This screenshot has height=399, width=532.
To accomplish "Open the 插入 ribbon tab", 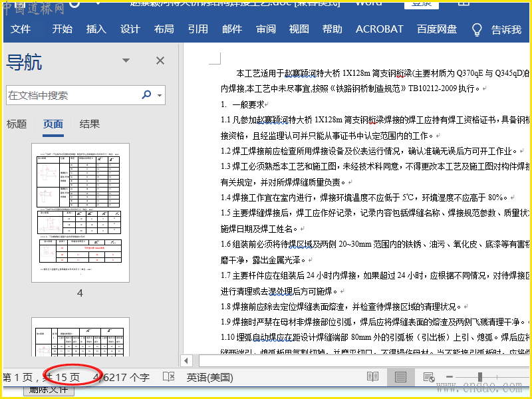I will pos(96,29).
